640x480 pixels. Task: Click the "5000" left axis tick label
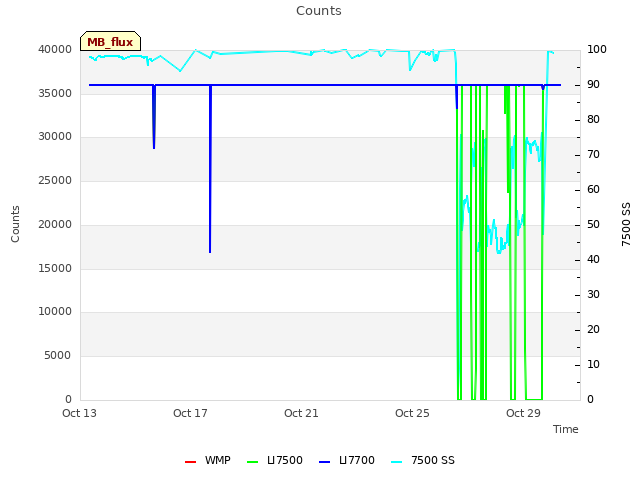(58, 356)
